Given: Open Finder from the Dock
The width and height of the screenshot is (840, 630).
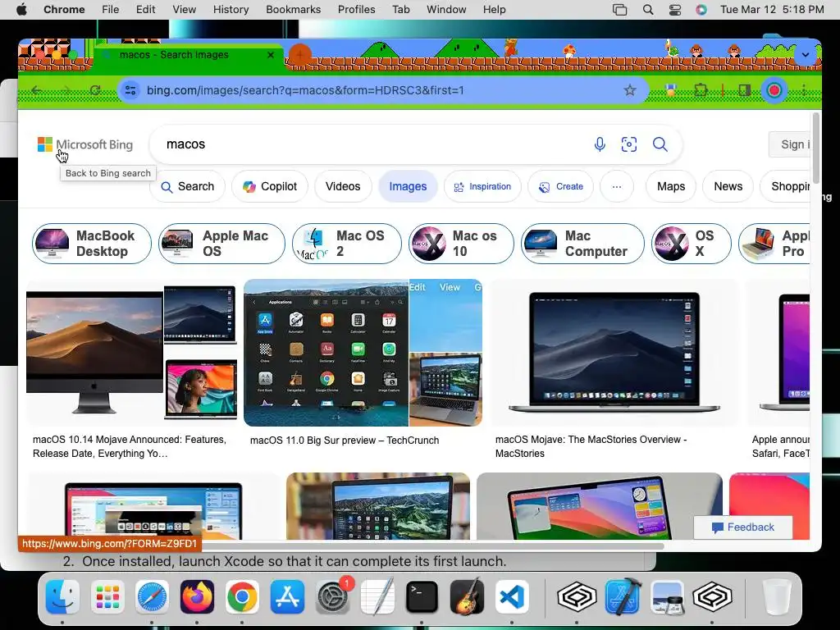Looking at the screenshot, I should (x=62, y=597).
